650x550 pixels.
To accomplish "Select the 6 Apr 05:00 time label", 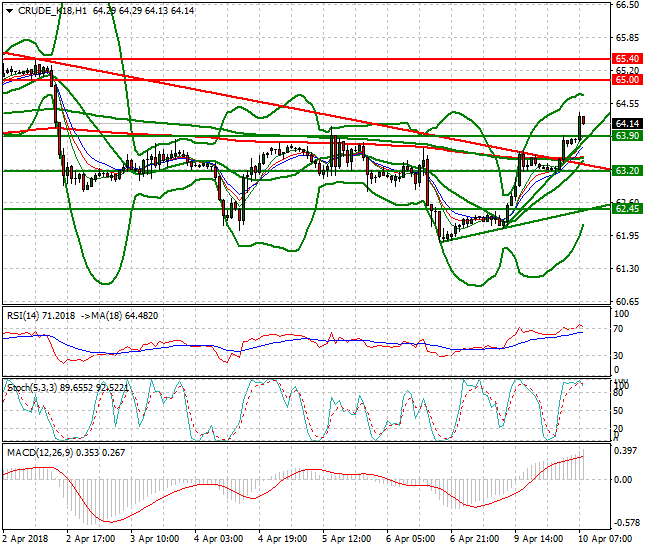I will pyautogui.click(x=410, y=539).
